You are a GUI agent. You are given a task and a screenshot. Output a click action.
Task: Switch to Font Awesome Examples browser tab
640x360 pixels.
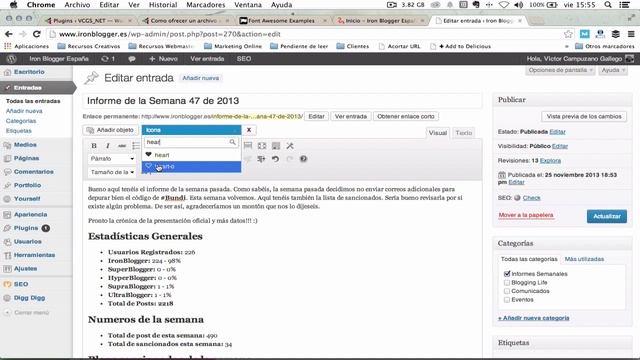click(x=282, y=20)
